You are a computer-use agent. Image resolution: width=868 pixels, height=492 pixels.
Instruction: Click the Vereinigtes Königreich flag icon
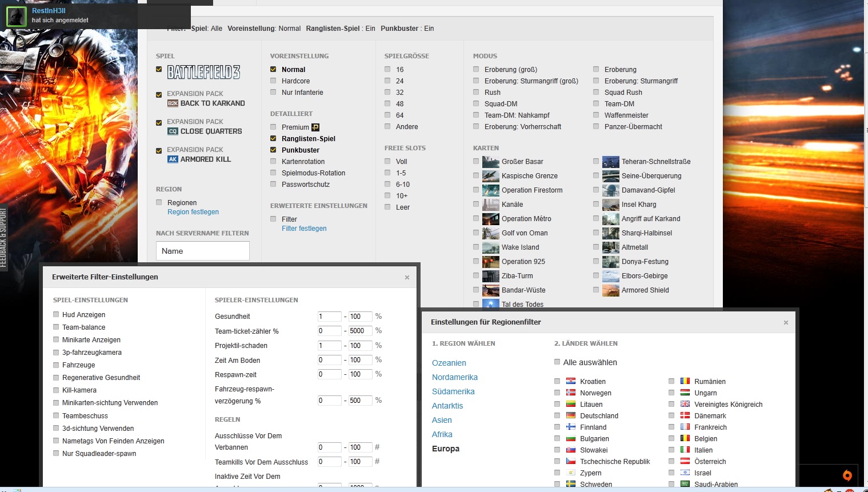point(685,404)
